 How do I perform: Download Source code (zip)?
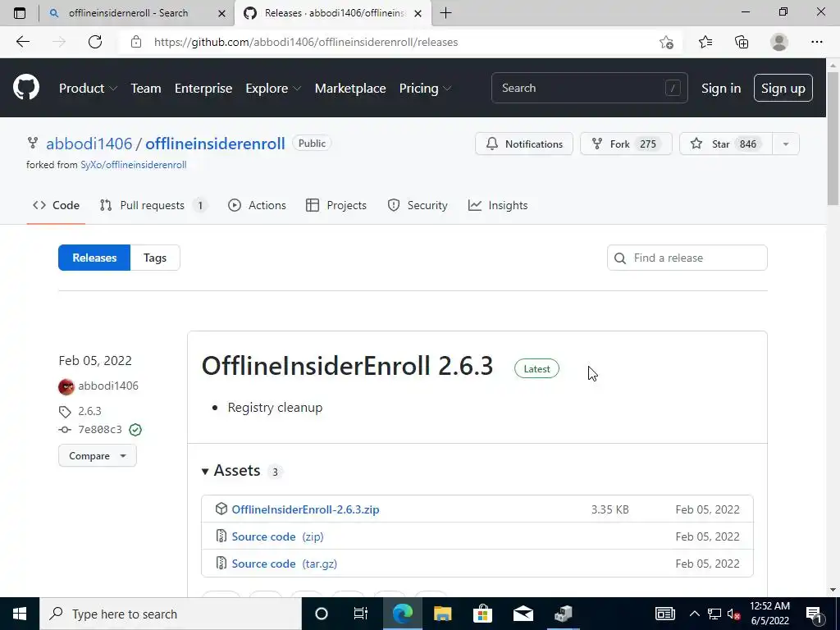click(x=277, y=536)
